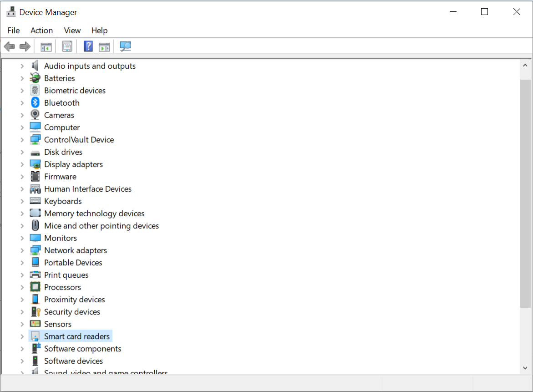Image resolution: width=533 pixels, height=392 pixels.
Task: Toggle the show/hide action pane icon
Action: 104,46
